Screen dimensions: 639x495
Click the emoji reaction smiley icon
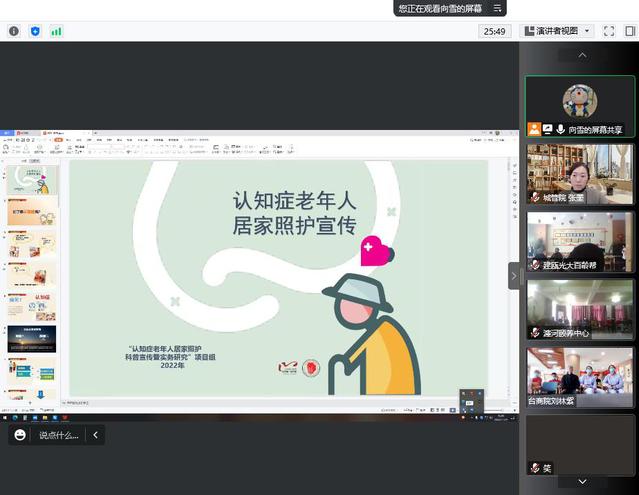[x=20, y=435]
